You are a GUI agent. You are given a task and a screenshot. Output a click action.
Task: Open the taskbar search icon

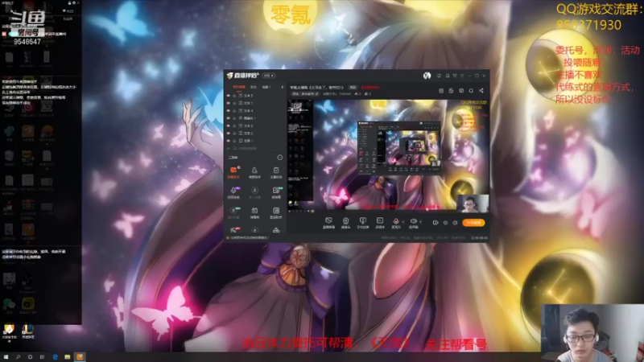click(x=18, y=357)
